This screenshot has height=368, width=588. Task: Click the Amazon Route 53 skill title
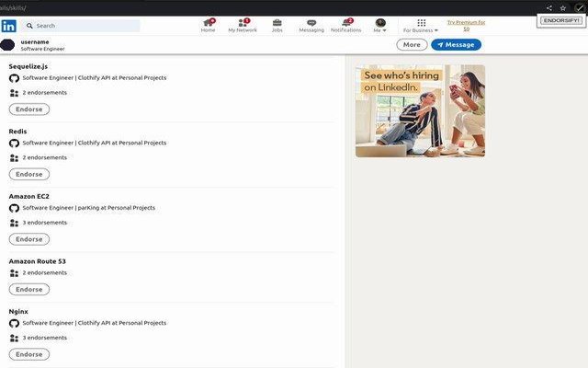pos(37,261)
